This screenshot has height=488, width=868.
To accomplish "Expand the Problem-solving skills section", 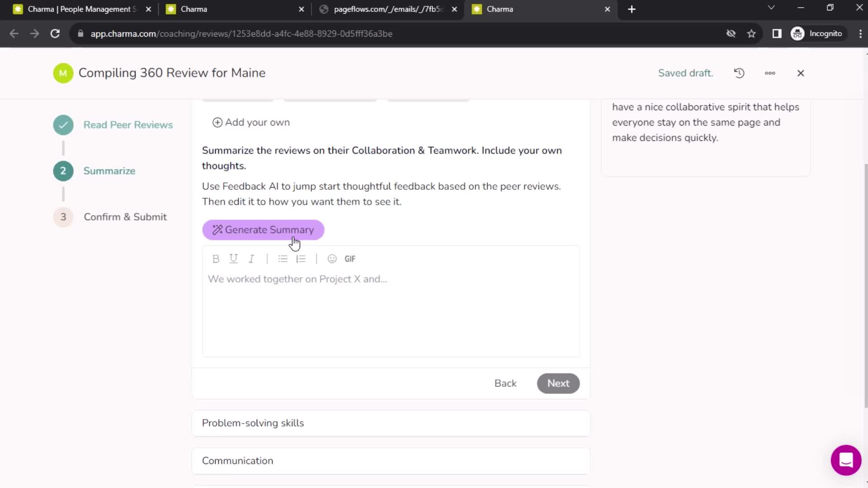I will coord(391,422).
